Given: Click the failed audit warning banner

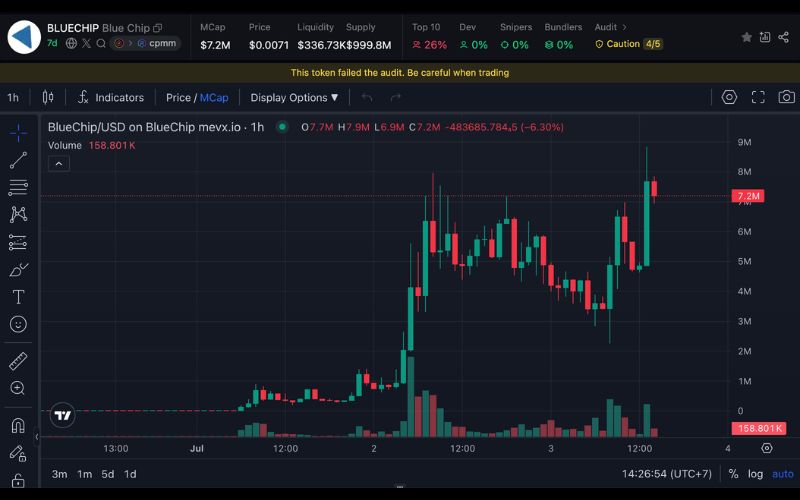Looking at the screenshot, I should (x=400, y=73).
